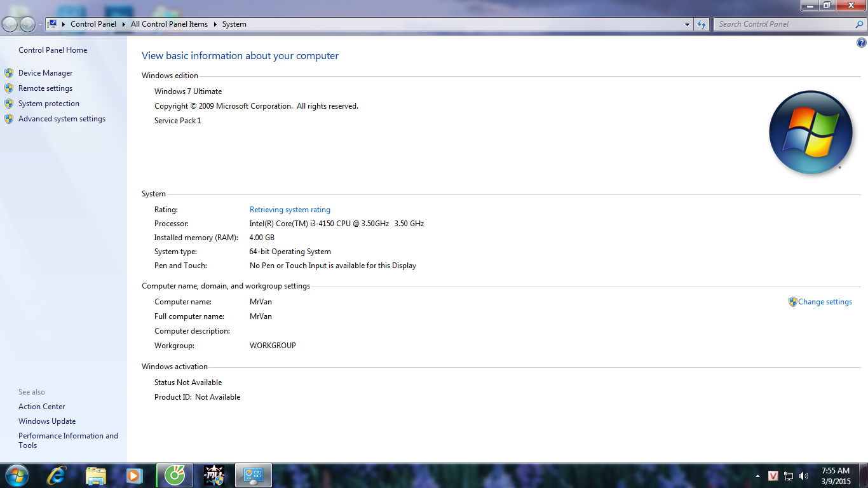Expand the arrow after All Control Panel Items
868x488 pixels.
coord(215,24)
